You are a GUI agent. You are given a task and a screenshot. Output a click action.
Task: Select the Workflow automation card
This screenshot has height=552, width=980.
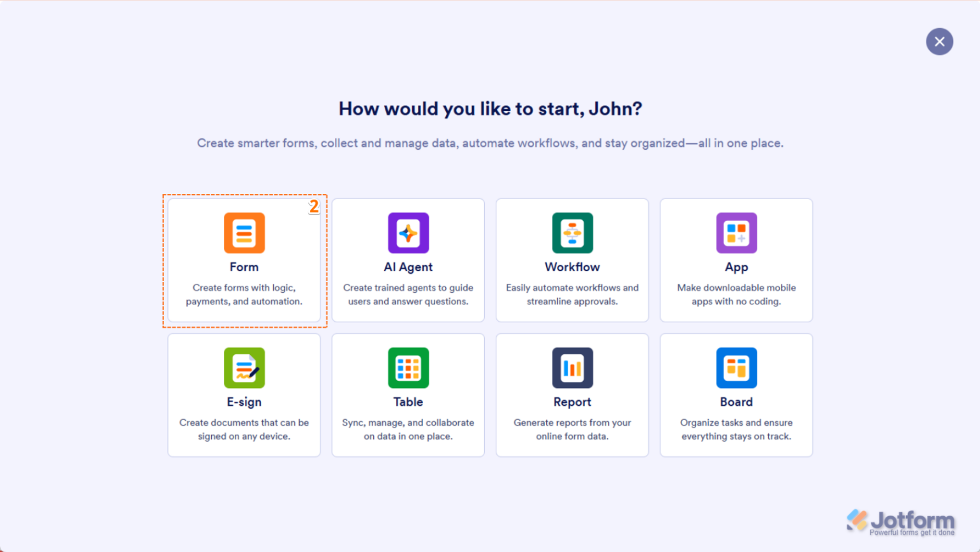572,260
